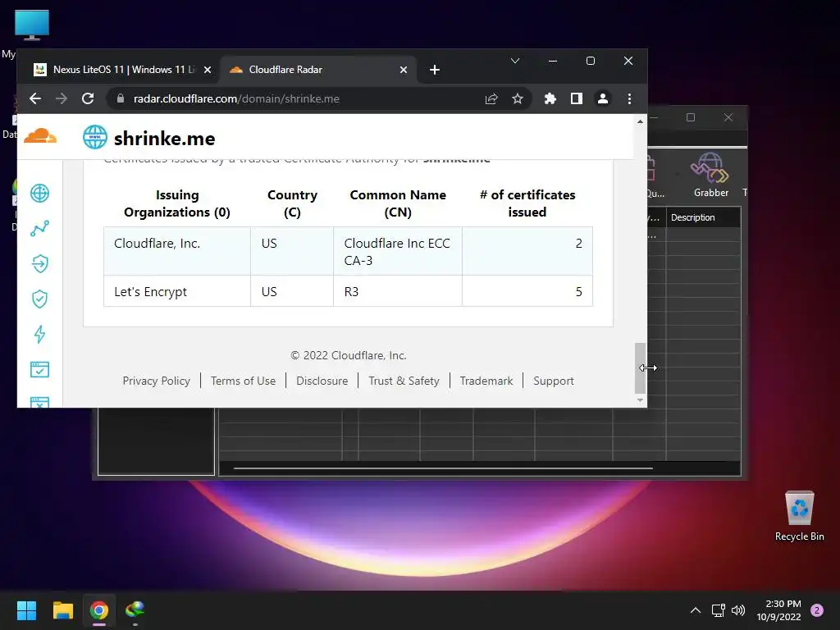The width and height of the screenshot is (840, 630).
Task: Open the Privacy Policy link
Action: click(156, 381)
